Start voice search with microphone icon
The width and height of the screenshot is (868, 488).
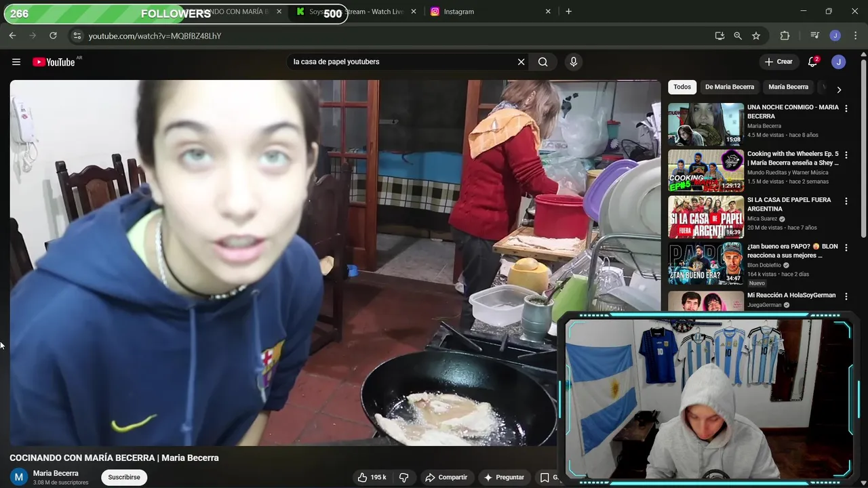click(574, 62)
